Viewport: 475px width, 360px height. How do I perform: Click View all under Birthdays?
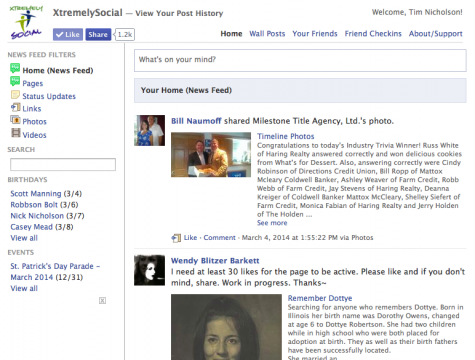click(24, 238)
